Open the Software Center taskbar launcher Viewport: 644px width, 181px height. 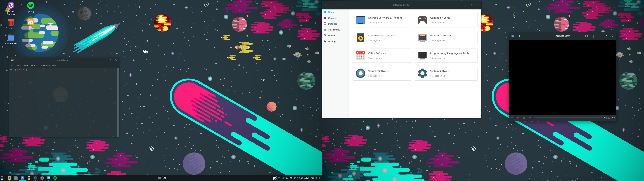[x=9, y=178]
